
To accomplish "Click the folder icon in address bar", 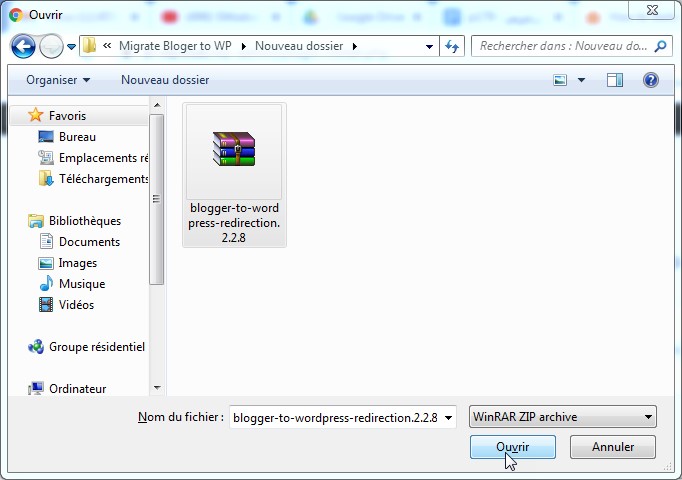I will [89, 46].
